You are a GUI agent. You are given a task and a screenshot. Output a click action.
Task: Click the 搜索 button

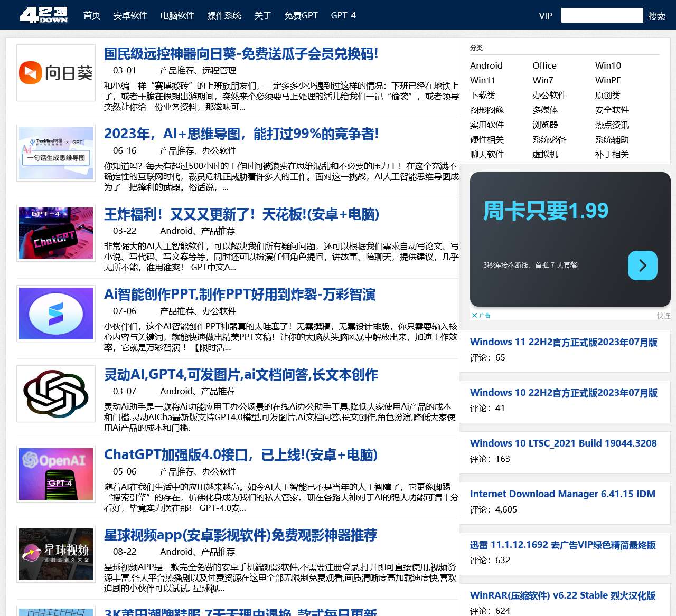pyautogui.click(x=657, y=16)
